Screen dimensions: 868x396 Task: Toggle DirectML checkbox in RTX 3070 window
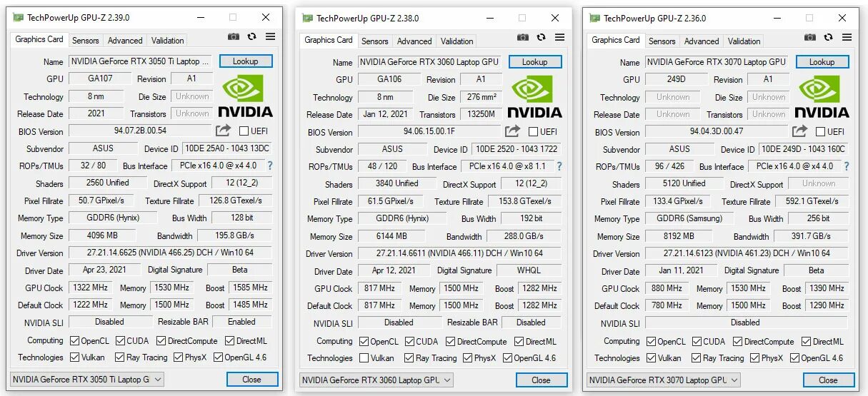coord(807,342)
